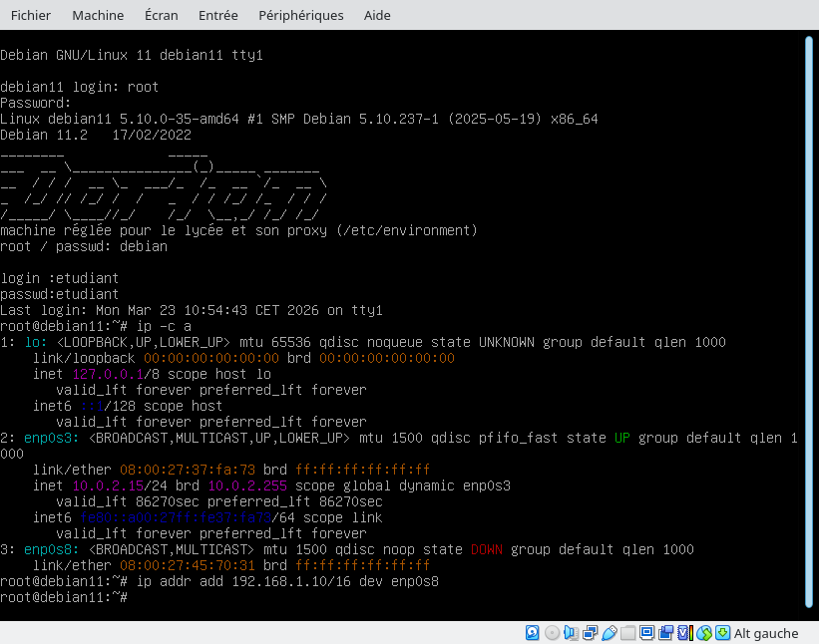Image resolution: width=819 pixels, height=644 pixels.
Task: Expand the Périphériques menu
Action: coord(300,15)
